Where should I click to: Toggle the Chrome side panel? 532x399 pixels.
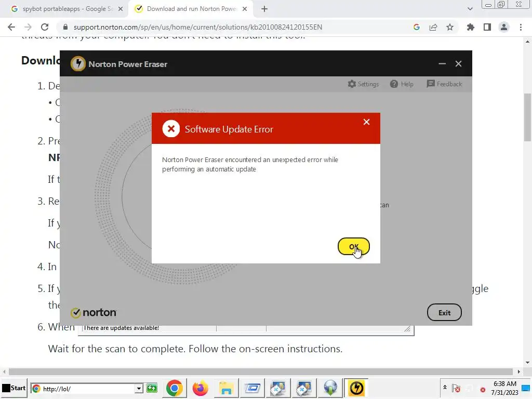[487, 27]
